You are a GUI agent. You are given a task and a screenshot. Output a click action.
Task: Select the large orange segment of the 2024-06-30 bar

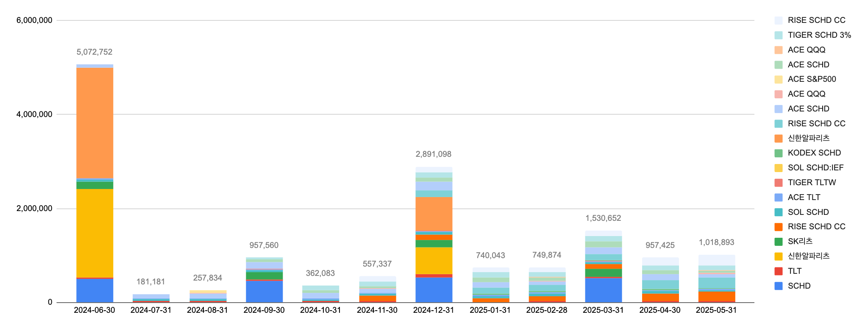95,123
